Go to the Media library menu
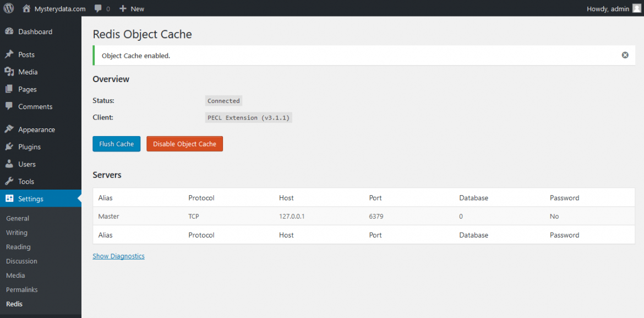 point(28,72)
